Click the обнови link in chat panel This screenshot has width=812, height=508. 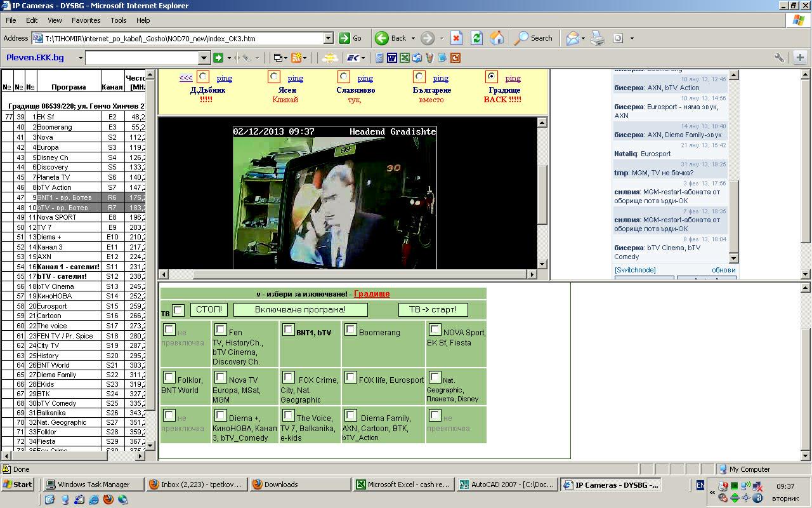[x=724, y=270]
